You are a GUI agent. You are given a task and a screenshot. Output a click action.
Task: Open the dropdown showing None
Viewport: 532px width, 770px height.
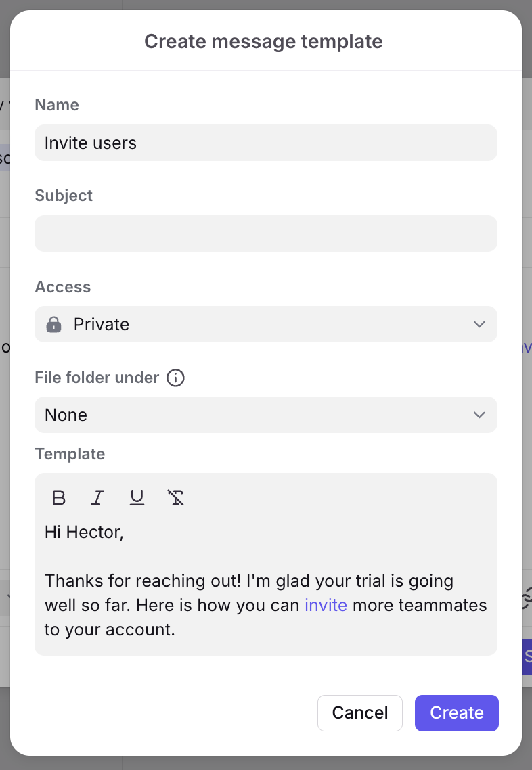tap(266, 415)
